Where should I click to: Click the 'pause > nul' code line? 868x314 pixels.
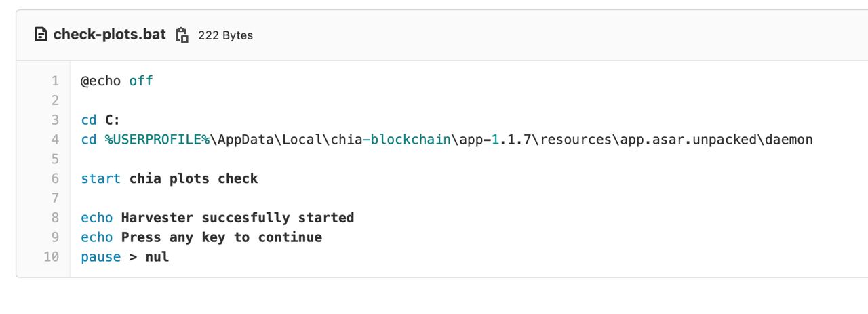(x=125, y=257)
